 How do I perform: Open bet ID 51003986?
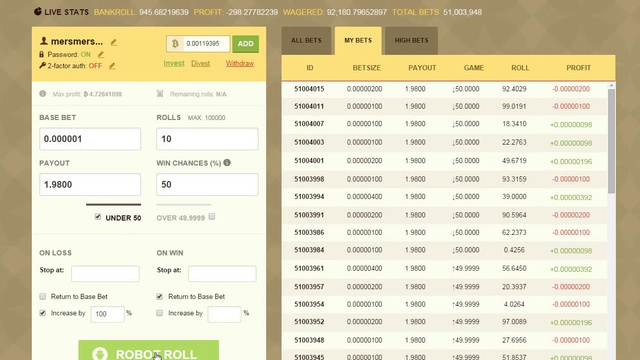click(x=309, y=232)
